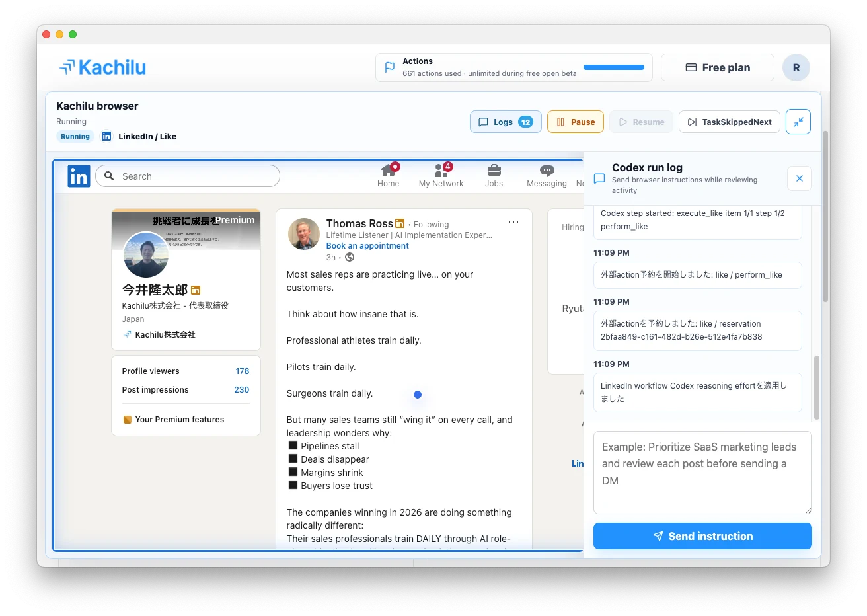Image resolution: width=867 pixels, height=616 pixels.
Task: Click the profile avatar of 今井隆太郎
Action: point(146,254)
